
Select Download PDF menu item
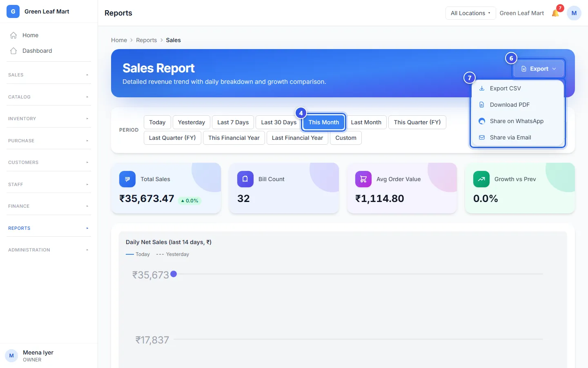tap(518, 105)
